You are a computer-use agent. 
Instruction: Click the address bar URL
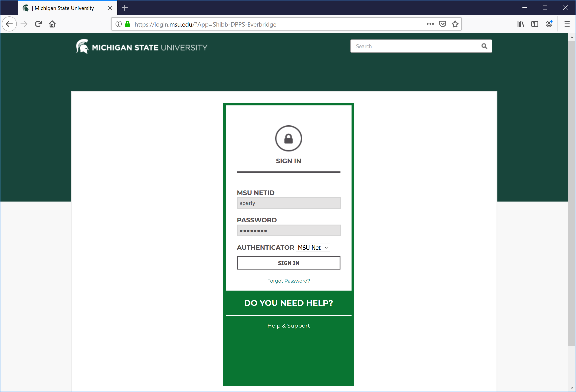click(205, 24)
